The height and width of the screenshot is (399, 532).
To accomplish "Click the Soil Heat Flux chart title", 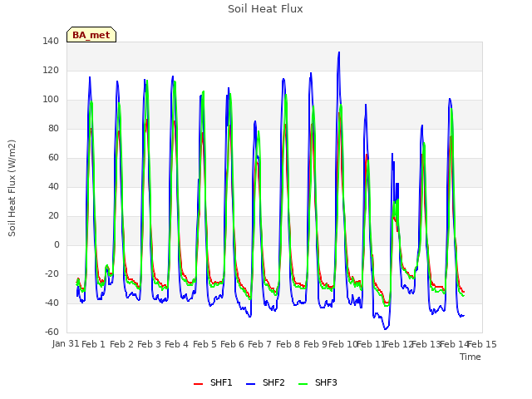I will (x=265, y=9).
